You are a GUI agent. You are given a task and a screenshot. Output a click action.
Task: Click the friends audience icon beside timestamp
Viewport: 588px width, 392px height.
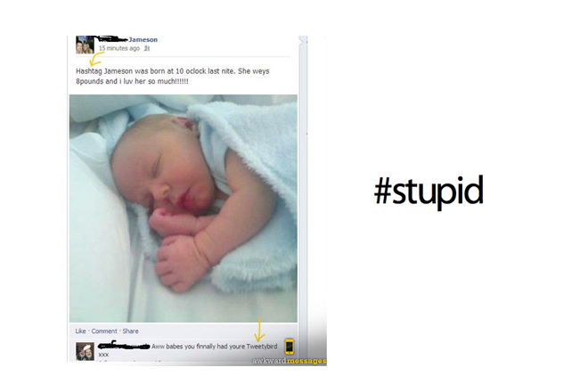pyautogui.click(x=147, y=48)
